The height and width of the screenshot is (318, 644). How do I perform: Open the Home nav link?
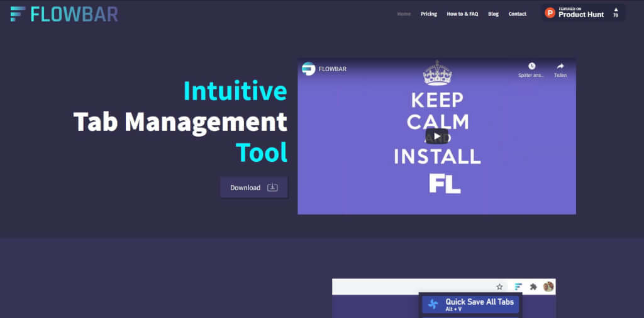point(404,14)
